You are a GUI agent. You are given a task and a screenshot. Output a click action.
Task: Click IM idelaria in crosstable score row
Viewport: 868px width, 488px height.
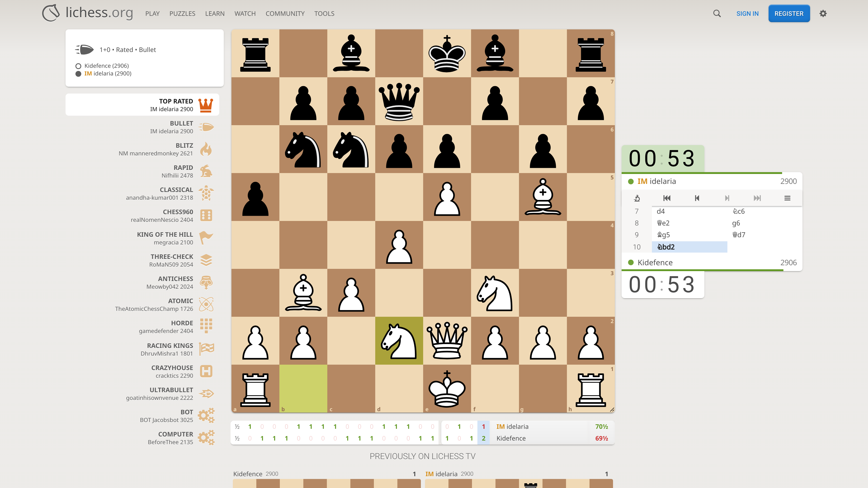(x=512, y=426)
